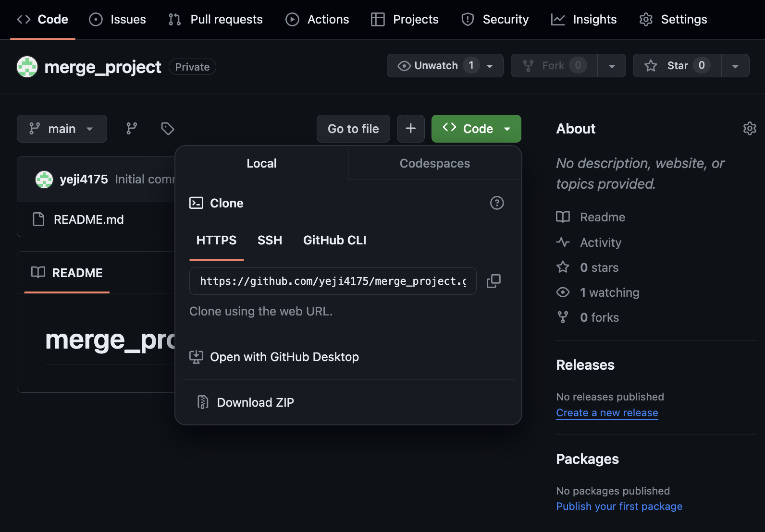
Task: Edit repository details via About gear icon
Action: 750,128
